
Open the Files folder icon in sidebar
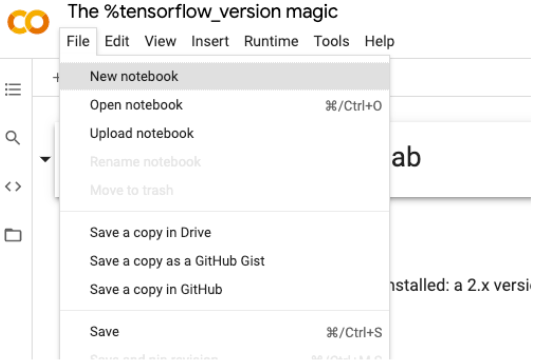(13, 235)
